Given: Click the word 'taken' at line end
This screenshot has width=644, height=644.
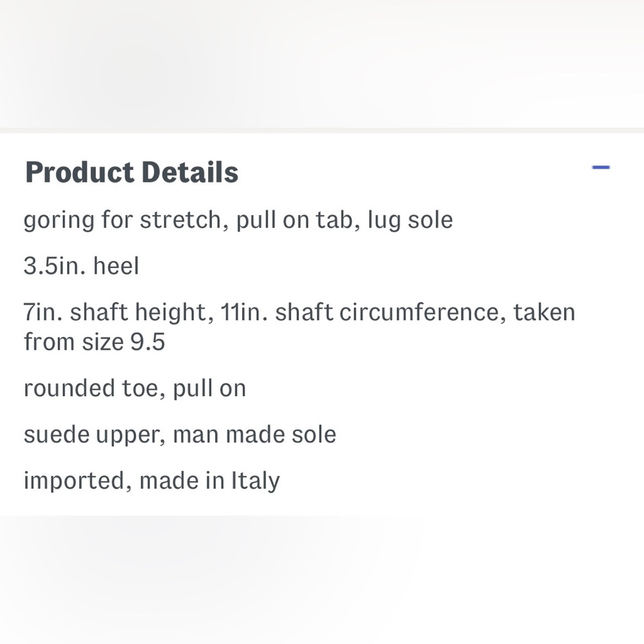Looking at the screenshot, I should (544, 312).
